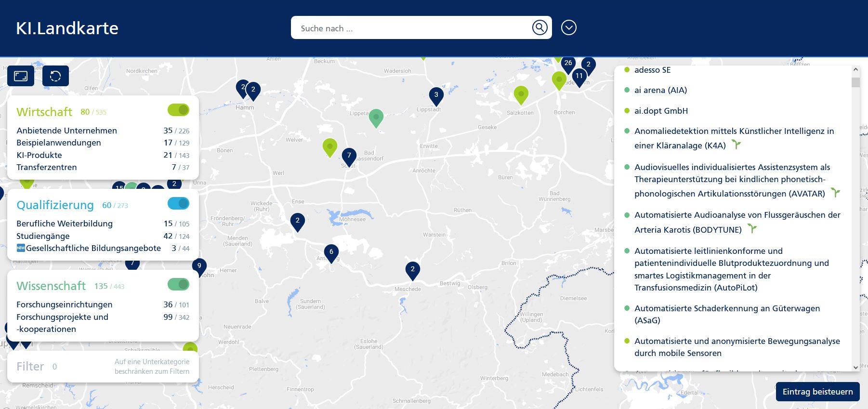
Task: Open the cluster pin numbered 11
Action: [579, 77]
